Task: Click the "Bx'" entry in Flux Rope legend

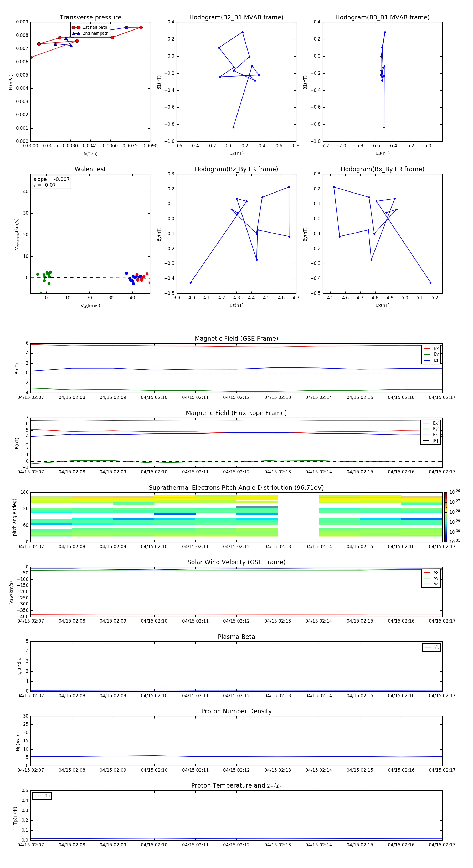Action: pyautogui.click(x=431, y=423)
